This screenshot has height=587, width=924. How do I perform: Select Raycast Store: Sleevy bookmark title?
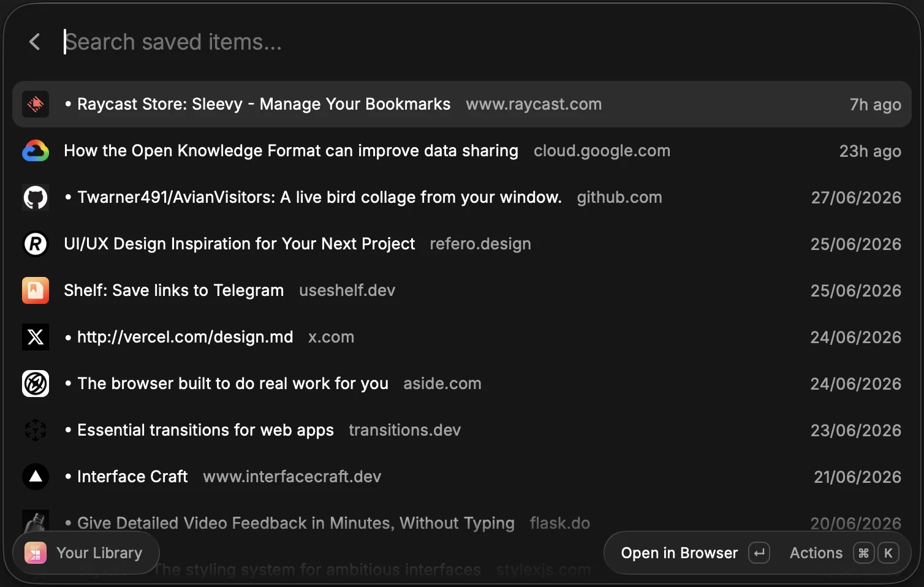pyautogui.click(x=263, y=104)
